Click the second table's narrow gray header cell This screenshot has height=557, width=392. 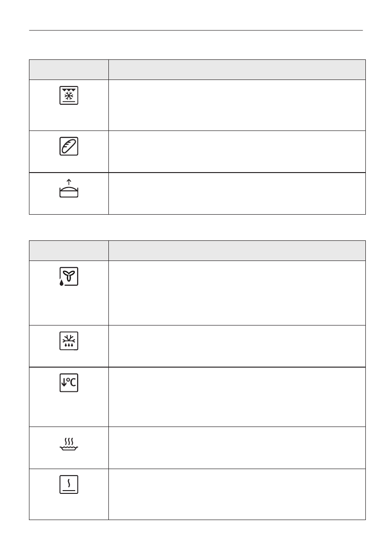(x=69, y=251)
